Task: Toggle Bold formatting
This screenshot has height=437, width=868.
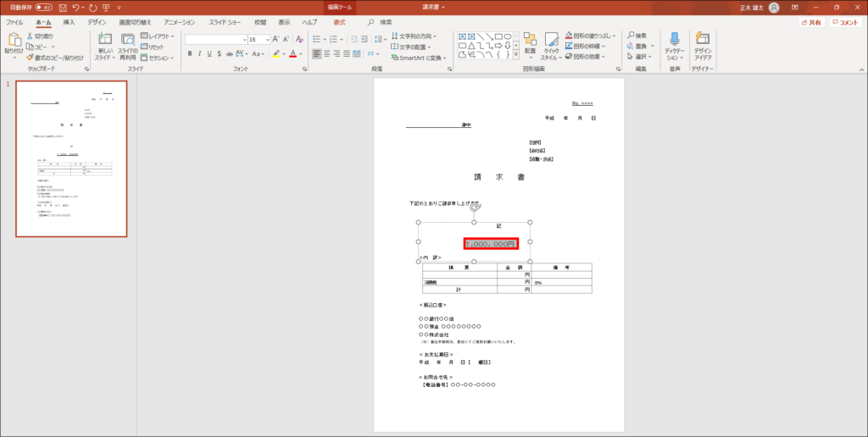Action: tap(189, 53)
